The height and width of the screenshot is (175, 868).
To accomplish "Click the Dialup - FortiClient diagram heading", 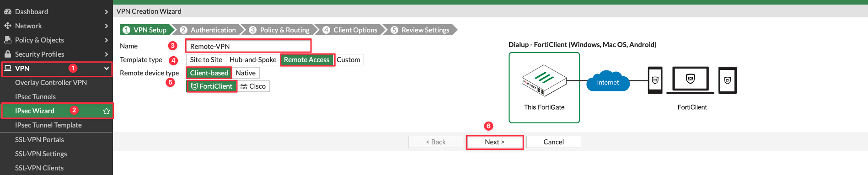I will click(582, 45).
